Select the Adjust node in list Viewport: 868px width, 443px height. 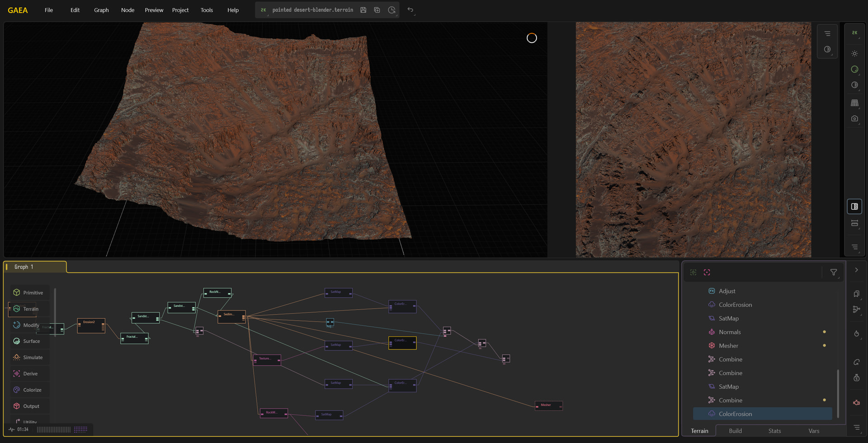(x=727, y=291)
